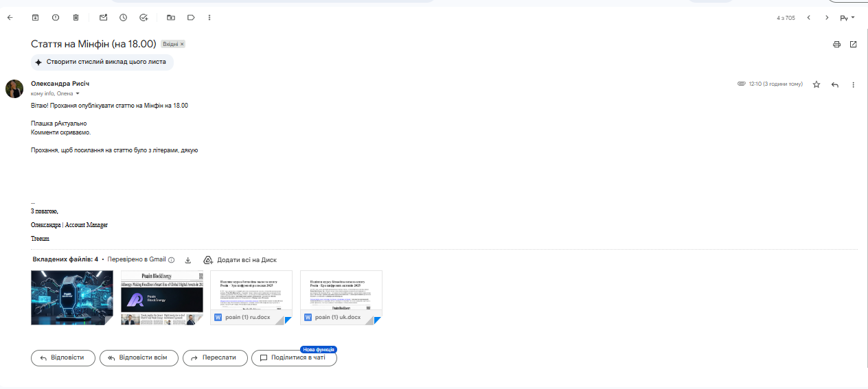Click the reply arrow icon in message header
This screenshot has height=389, width=868.
point(835,84)
